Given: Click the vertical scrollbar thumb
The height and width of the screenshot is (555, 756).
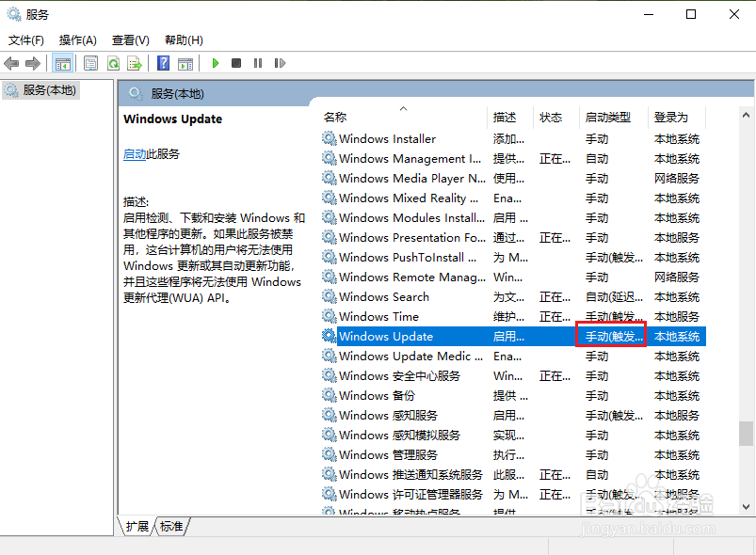Looking at the screenshot, I should tap(746, 434).
